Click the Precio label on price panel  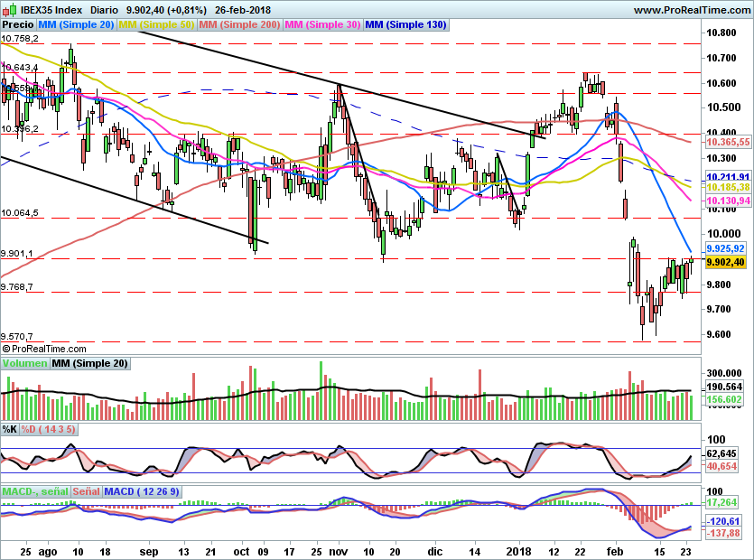[x=18, y=25]
